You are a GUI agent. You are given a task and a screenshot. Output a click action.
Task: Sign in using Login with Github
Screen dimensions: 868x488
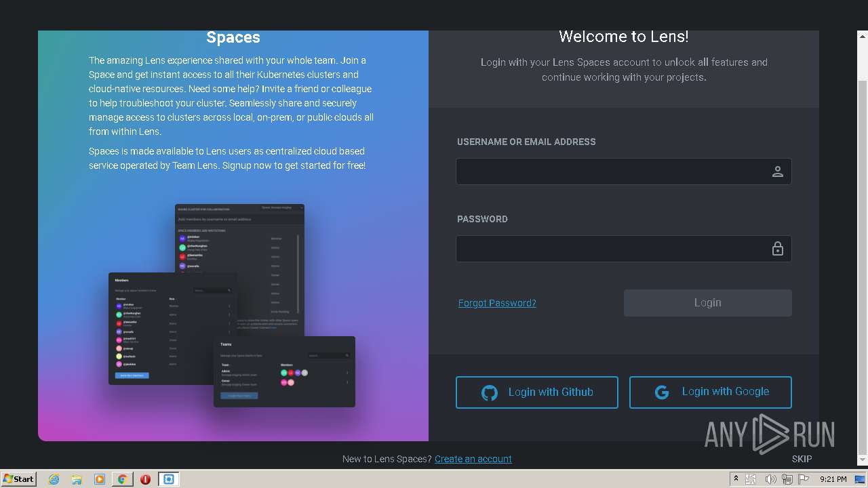pyautogui.click(x=537, y=392)
